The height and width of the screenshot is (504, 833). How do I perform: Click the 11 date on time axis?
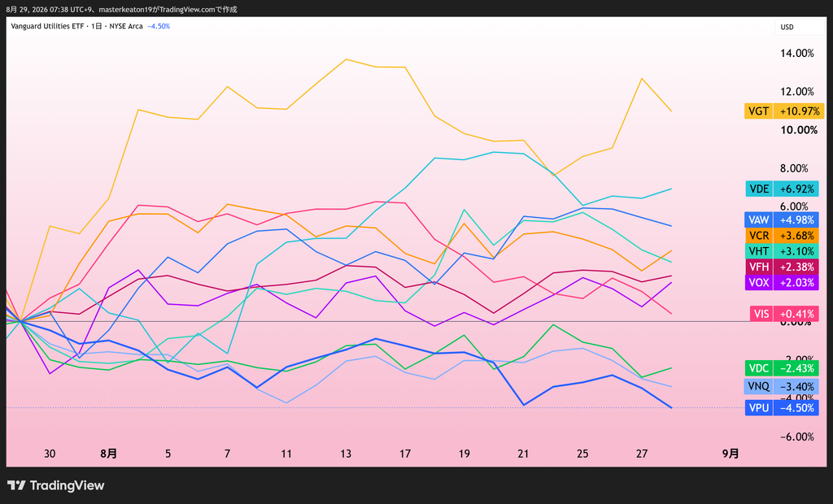click(x=286, y=454)
